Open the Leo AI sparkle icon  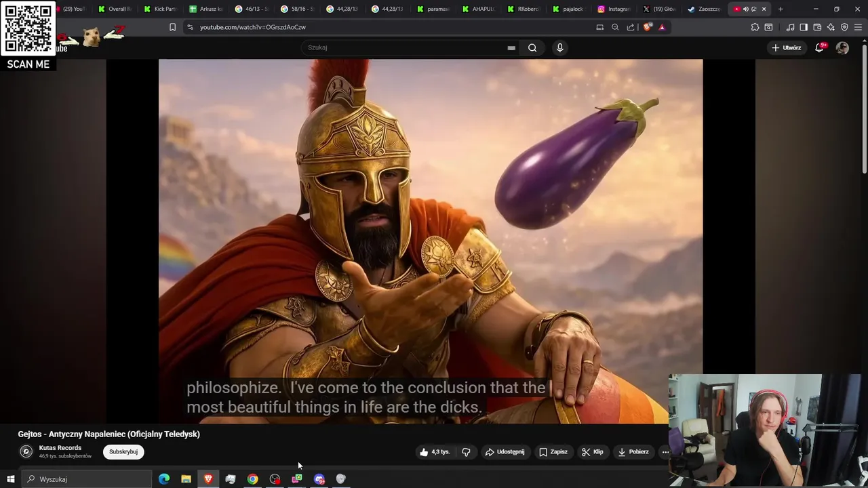(831, 27)
